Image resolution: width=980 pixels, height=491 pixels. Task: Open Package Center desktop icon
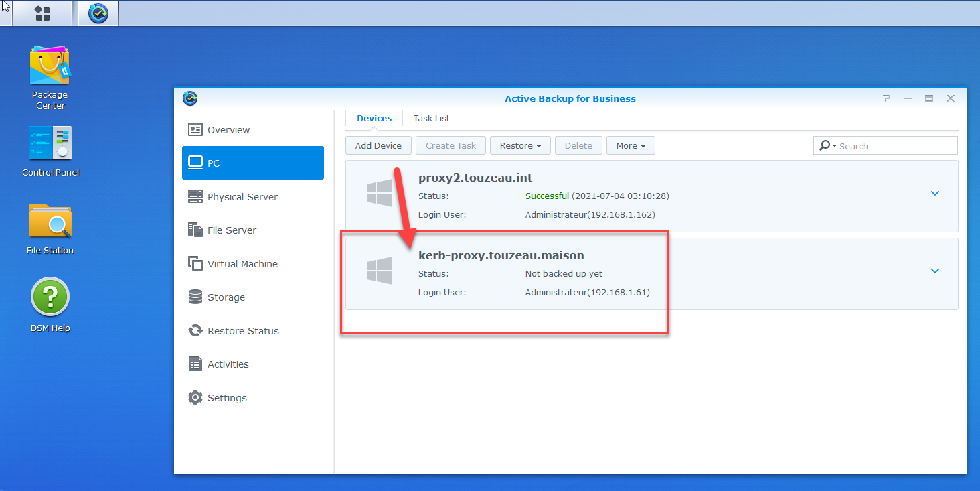[x=50, y=66]
